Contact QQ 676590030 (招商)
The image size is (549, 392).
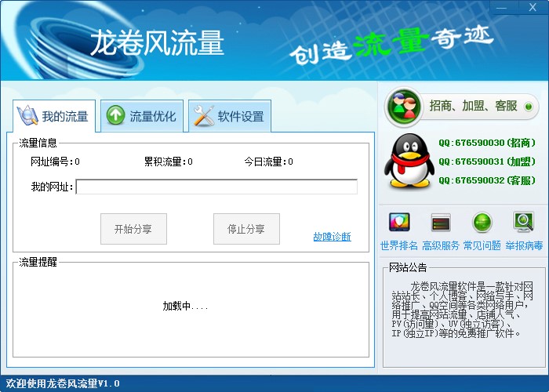[x=486, y=143]
